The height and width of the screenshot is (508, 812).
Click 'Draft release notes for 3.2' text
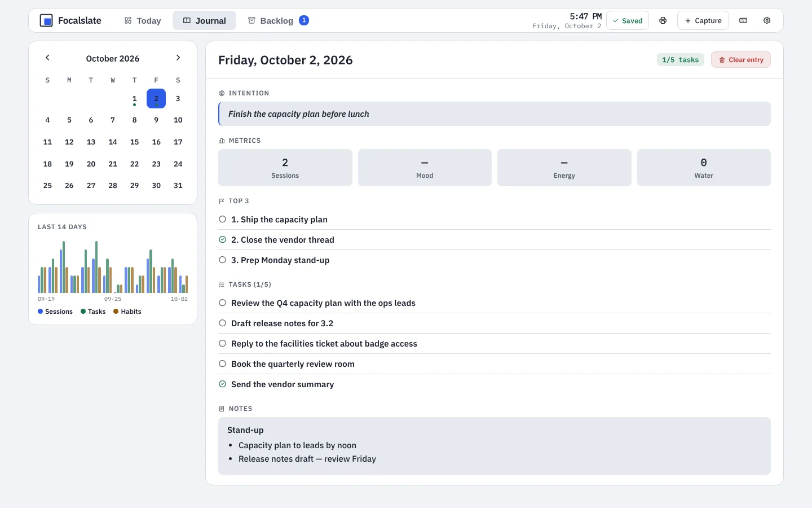coord(282,323)
